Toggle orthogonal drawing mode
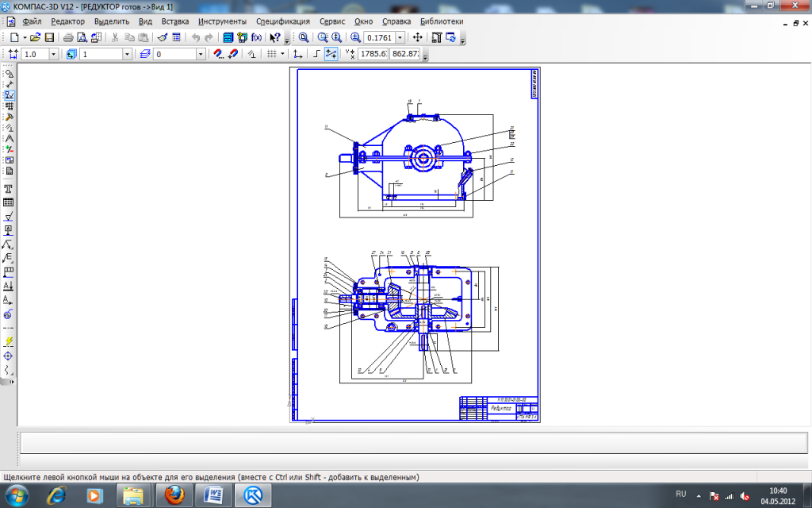Image resolution: width=812 pixels, height=508 pixels. click(x=316, y=54)
